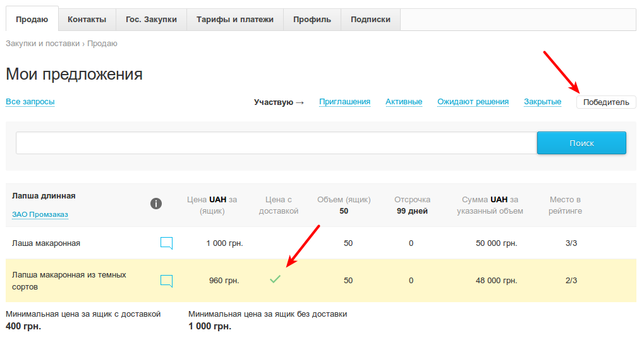Click the green delivery checkmark for 960 грн. row
The width and height of the screenshot is (644, 342).
275,279
